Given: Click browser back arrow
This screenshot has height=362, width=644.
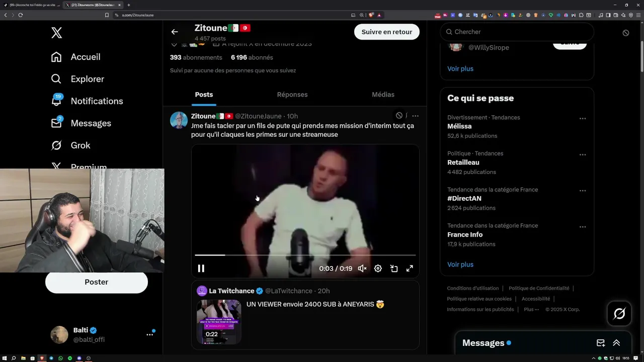Looking at the screenshot, I should (x=6, y=15).
